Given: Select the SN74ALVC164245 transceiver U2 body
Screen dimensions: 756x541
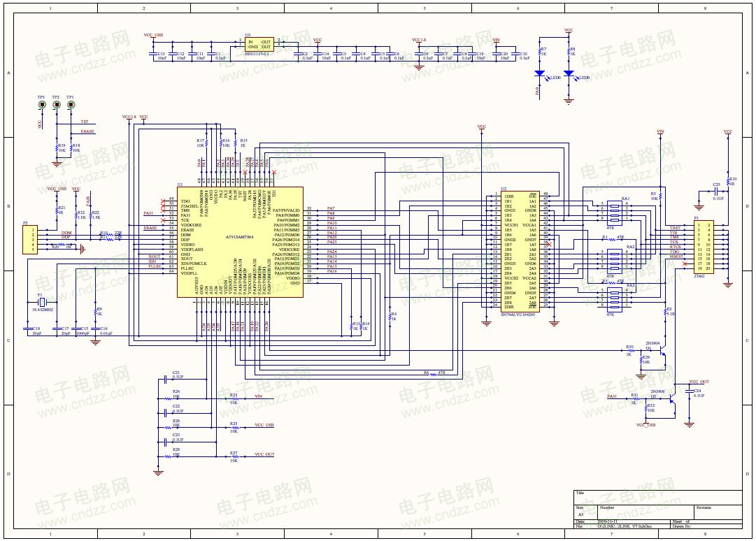Looking at the screenshot, I should click(x=520, y=251).
